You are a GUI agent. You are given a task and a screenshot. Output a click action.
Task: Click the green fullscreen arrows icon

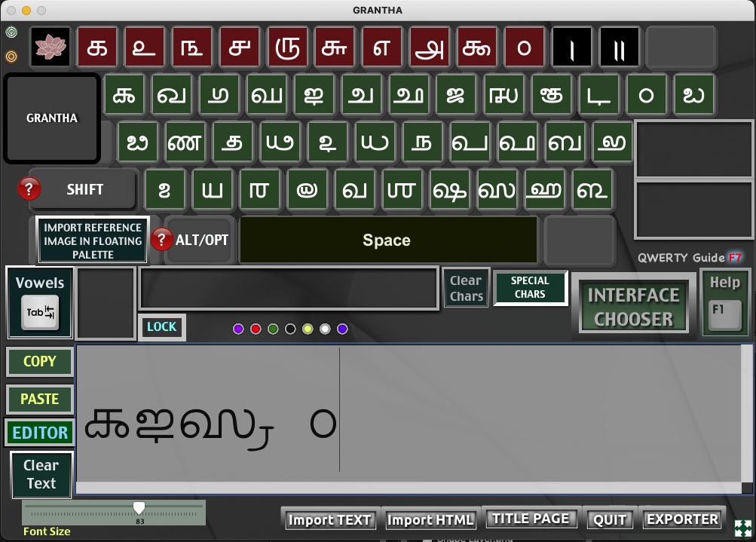click(x=742, y=528)
